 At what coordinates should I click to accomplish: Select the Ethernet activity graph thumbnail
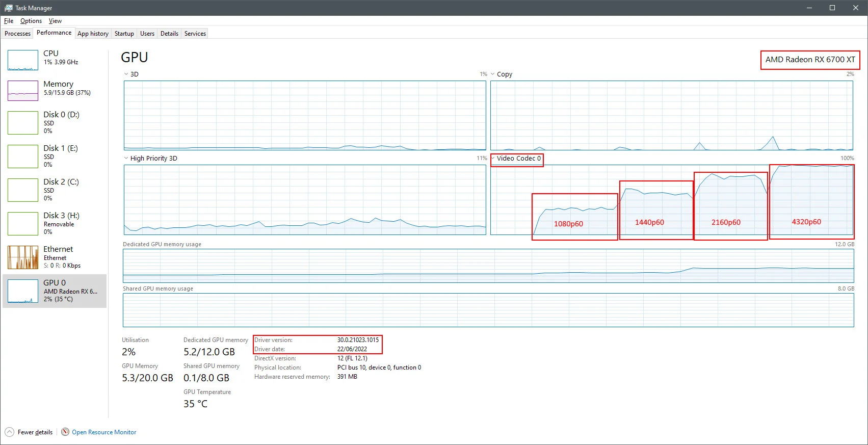23,257
